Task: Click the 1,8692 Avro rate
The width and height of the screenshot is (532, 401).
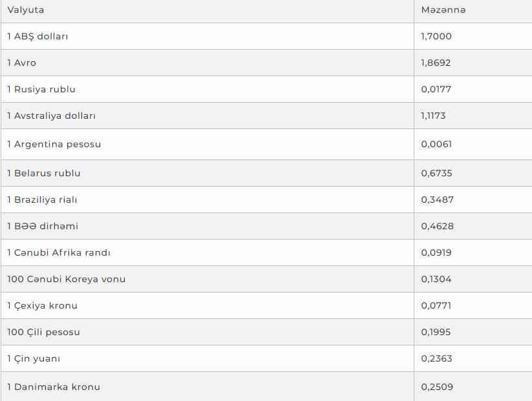Action: (436, 63)
